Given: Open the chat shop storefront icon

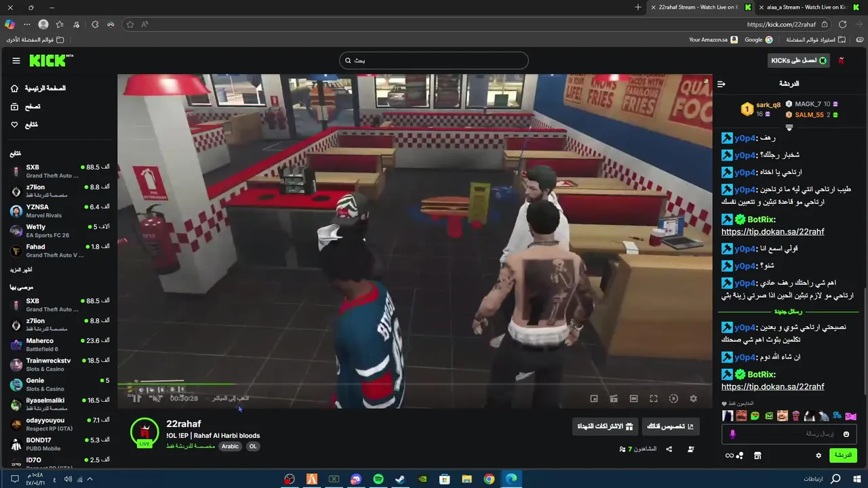Looking at the screenshot, I should (757, 455).
